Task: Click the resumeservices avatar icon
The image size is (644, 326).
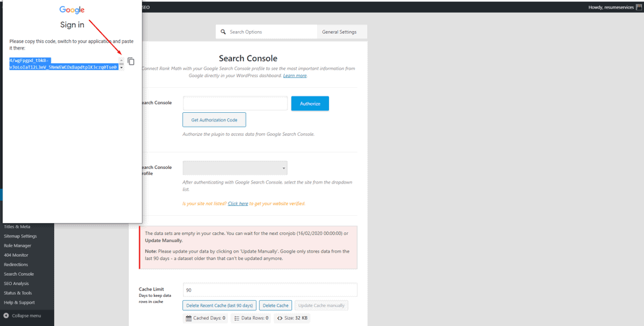Action: (x=639, y=7)
